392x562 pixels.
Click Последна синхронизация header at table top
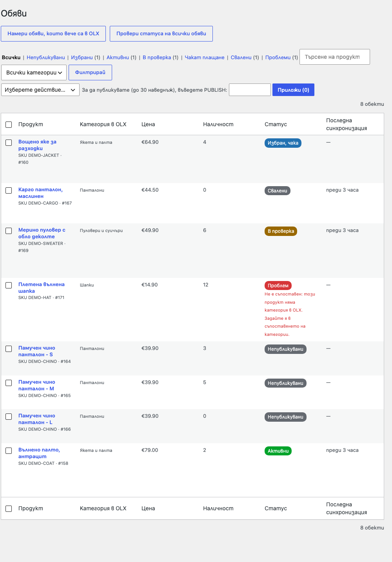(347, 124)
